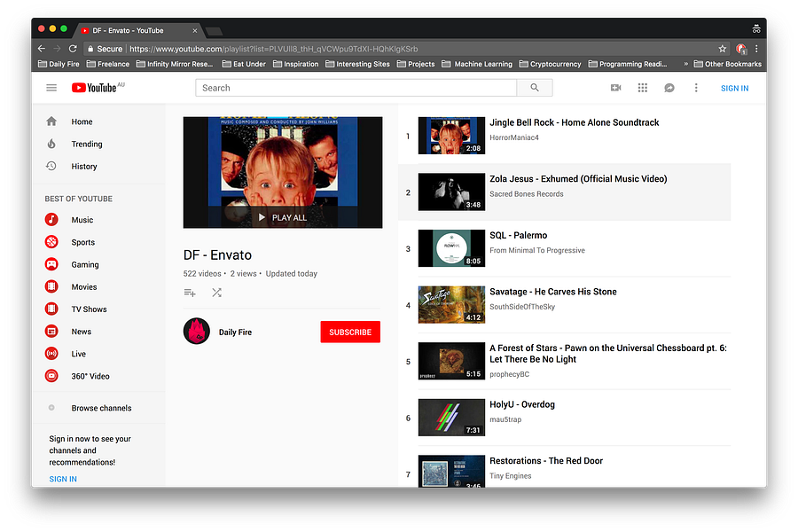Open the Freelance bookmarks folder
Viewport: 798px width, 532px height.
108,64
